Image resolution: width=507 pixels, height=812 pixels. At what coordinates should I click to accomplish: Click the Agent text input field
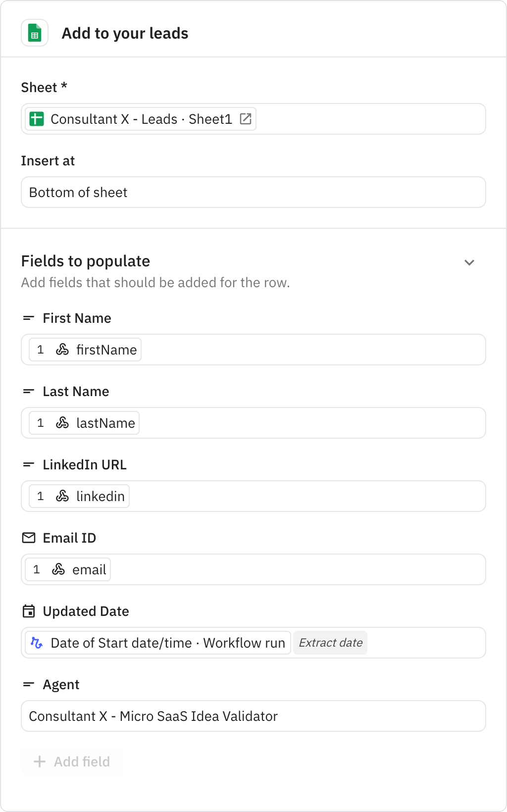(253, 716)
